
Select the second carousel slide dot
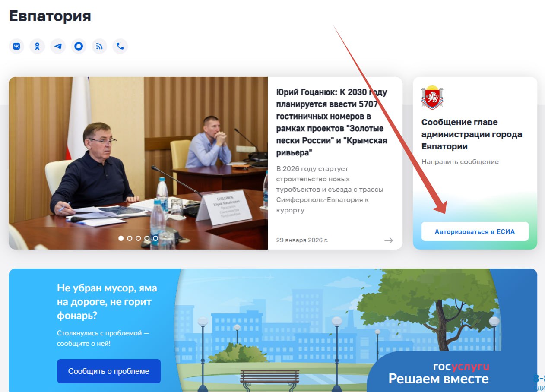[130, 238]
